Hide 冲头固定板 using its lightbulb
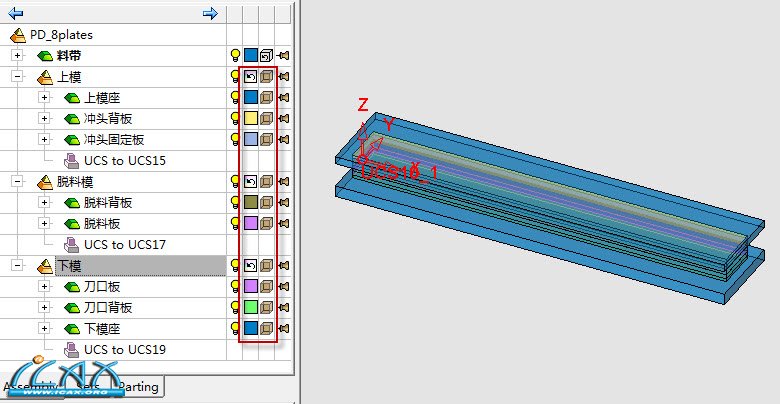 (235, 139)
